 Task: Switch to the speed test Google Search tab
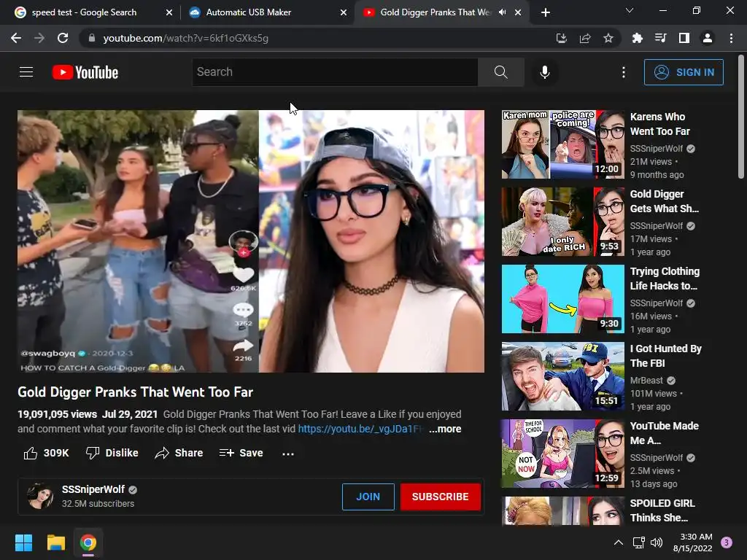[x=84, y=12]
